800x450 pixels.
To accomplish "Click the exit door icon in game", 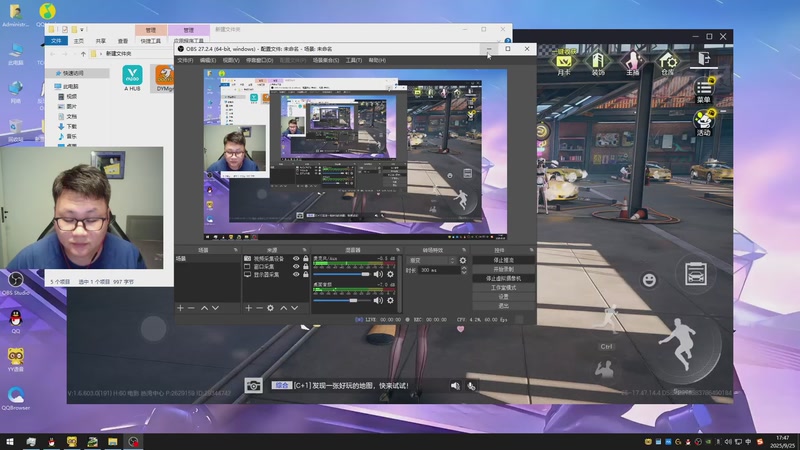I will pyautogui.click(x=704, y=59).
